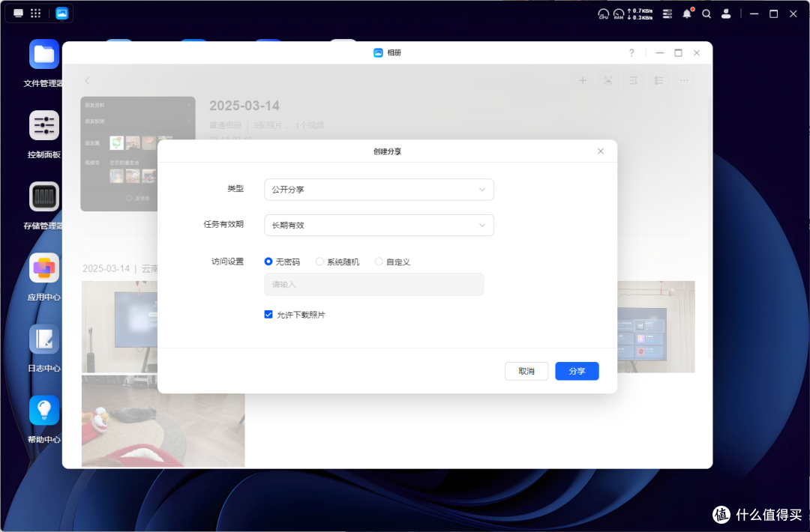Viewport: 810px width, 532px height.
Task: Open the Help Center desktop icon
Action: pyautogui.click(x=44, y=410)
